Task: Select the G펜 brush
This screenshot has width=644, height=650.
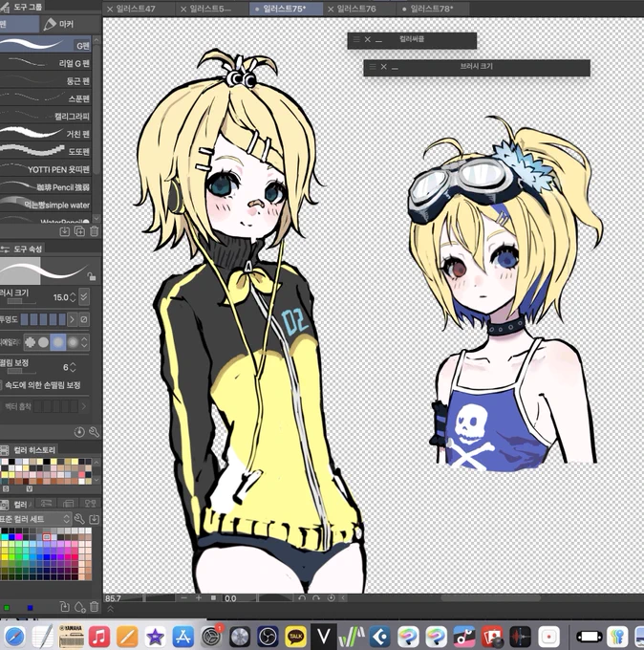Action: (x=46, y=45)
